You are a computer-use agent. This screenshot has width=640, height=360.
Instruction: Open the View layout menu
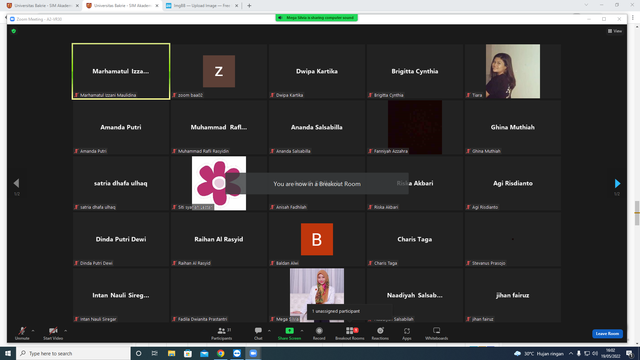click(x=615, y=31)
